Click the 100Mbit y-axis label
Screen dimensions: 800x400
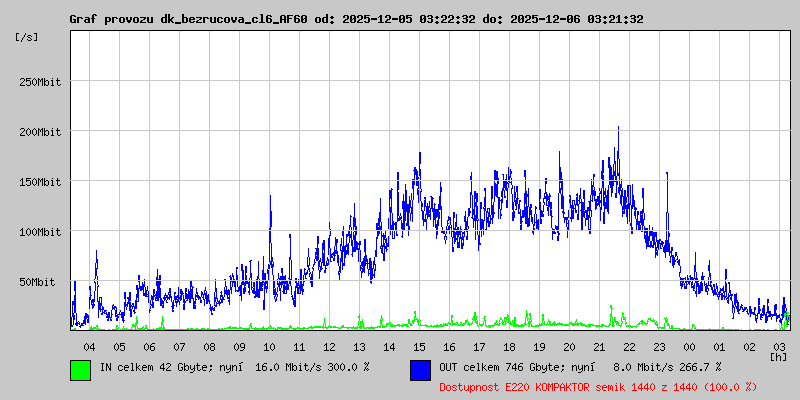[x=40, y=232]
